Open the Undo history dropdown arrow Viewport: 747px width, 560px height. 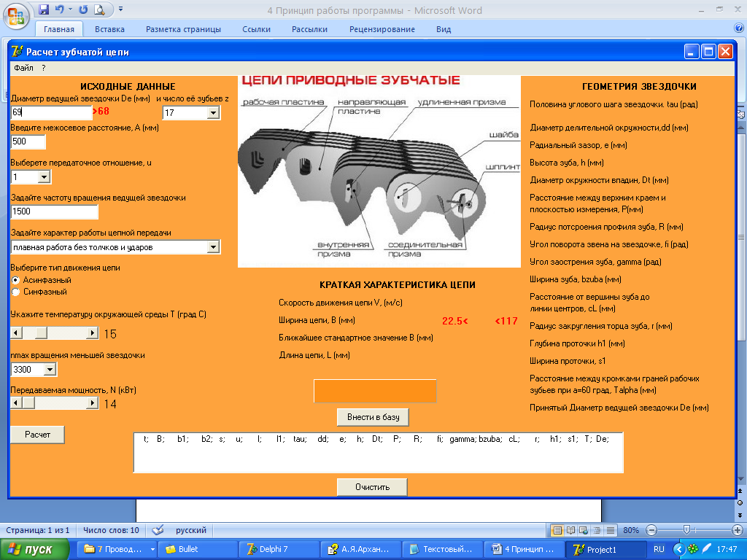[70, 9]
